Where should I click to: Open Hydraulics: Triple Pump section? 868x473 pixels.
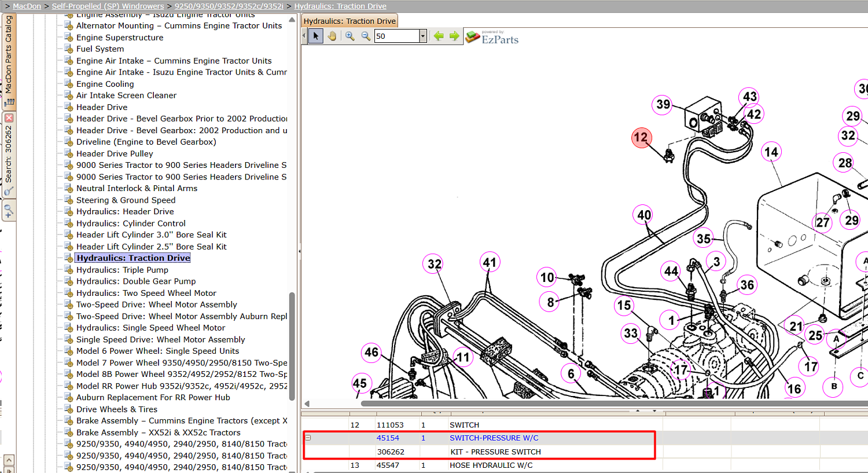coord(122,270)
